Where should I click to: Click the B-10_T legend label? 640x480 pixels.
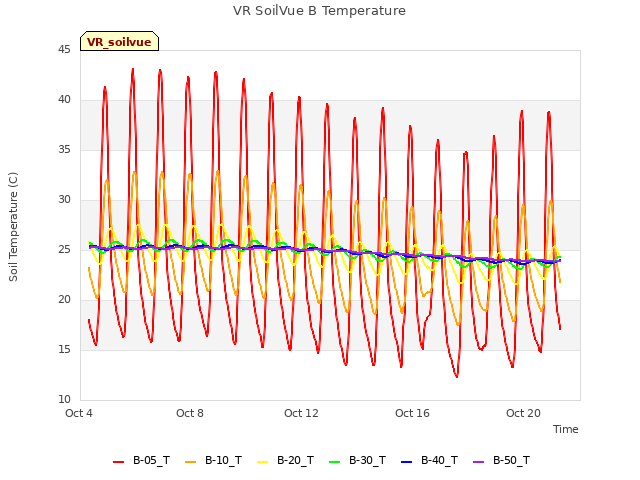223,460
